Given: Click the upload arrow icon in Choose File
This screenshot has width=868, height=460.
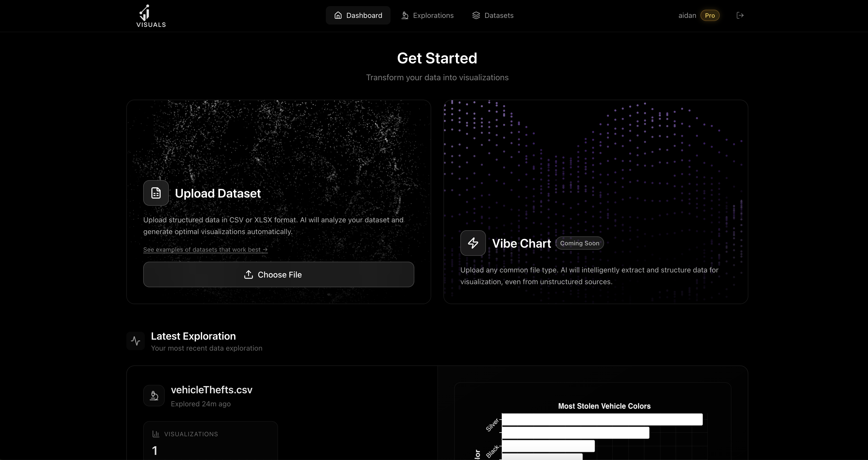Looking at the screenshot, I should 248,274.
